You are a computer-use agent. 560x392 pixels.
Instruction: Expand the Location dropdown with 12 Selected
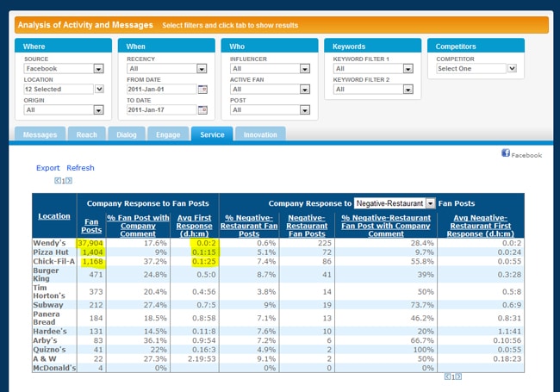64,90
